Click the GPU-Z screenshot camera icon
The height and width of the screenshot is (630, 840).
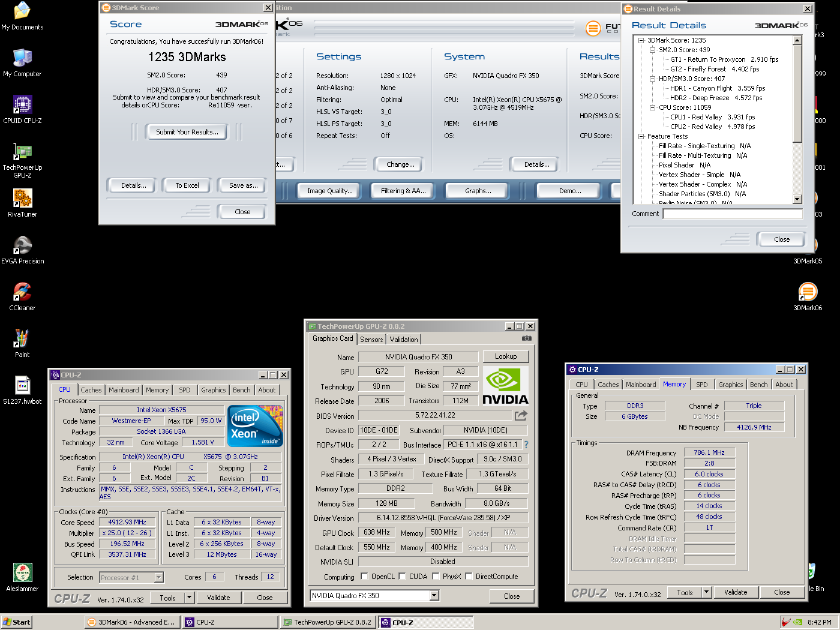coord(526,338)
